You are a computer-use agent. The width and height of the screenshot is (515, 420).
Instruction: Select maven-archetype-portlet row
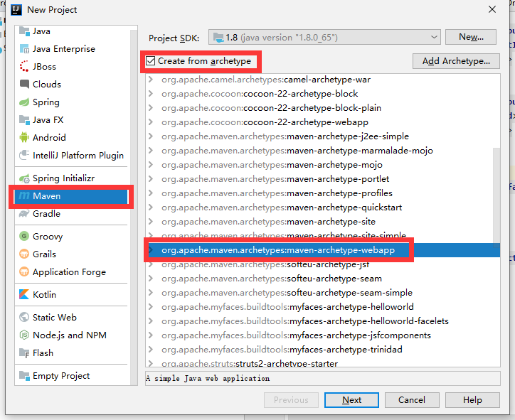(x=323, y=179)
